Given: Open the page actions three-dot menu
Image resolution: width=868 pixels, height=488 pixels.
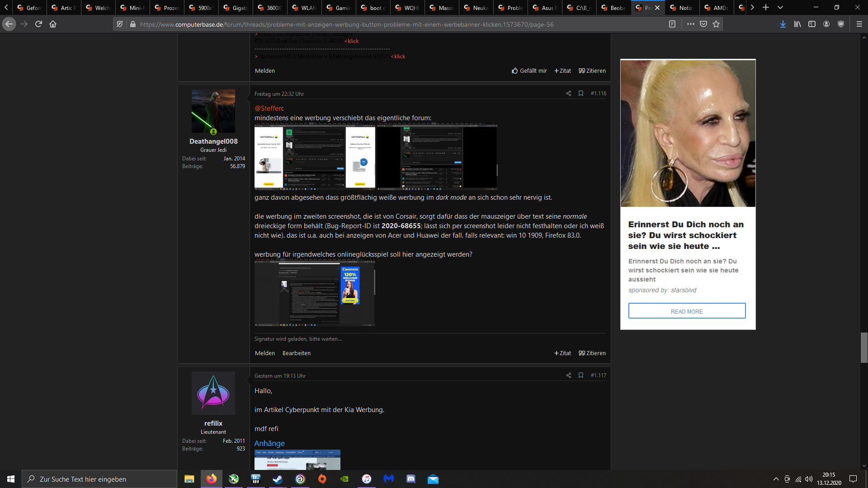Looking at the screenshot, I should tap(690, 24).
